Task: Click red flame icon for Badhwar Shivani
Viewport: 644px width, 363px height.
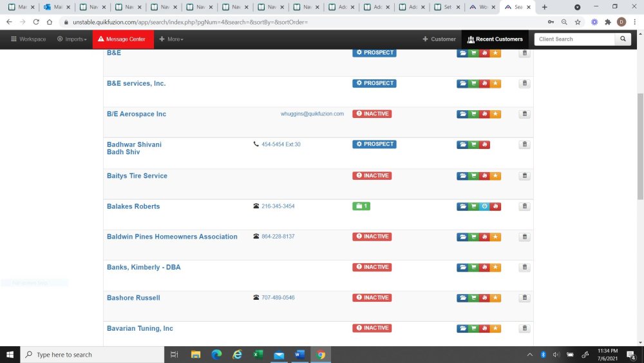Action: pos(485,144)
